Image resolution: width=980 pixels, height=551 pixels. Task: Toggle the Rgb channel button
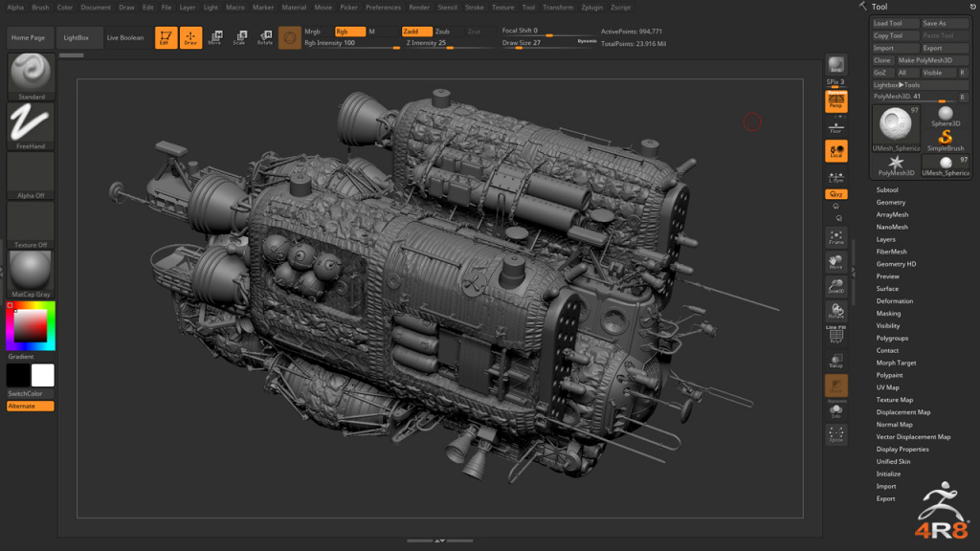350,32
